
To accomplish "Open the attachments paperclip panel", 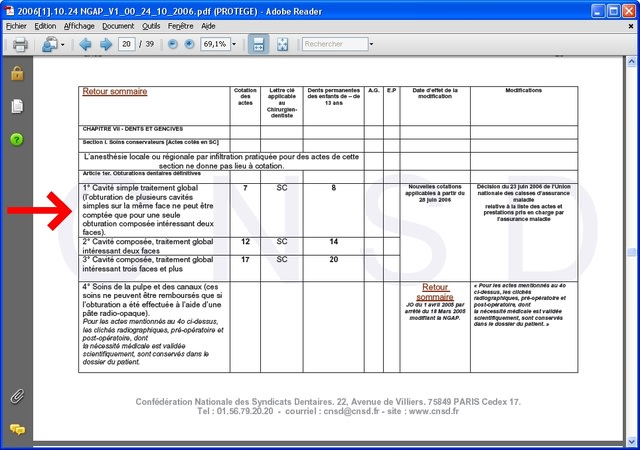I will pos(17,396).
